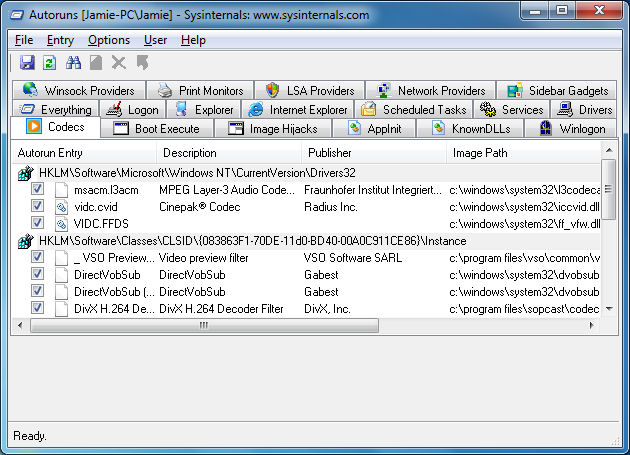The image size is (630, 455).
Task: Switch to the Scheduled Tasks tab
Action: tap(414, 109)
